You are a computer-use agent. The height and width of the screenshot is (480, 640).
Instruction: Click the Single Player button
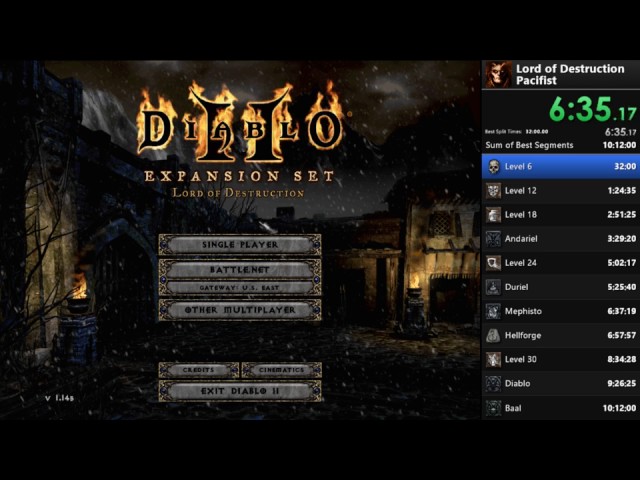(240, 245)
